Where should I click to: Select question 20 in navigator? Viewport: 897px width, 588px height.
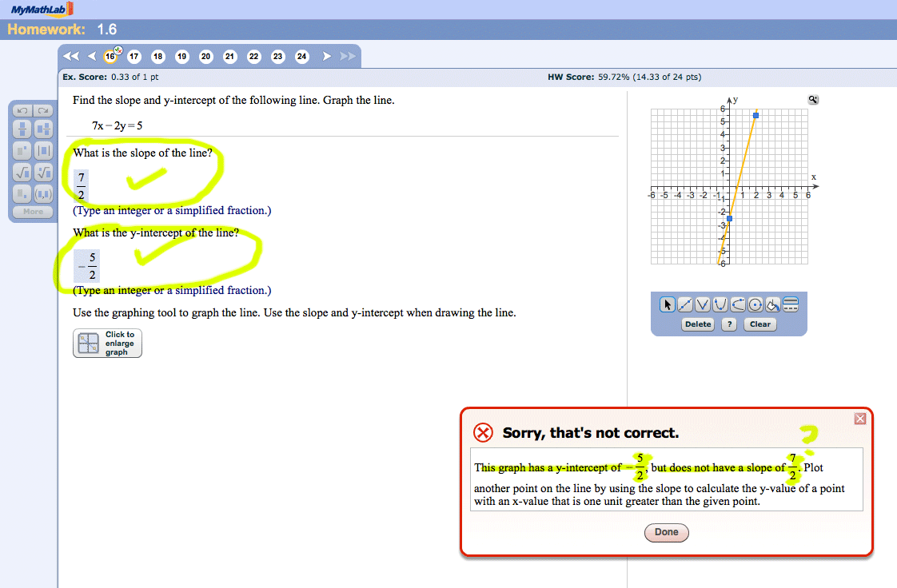(x=206, y=56)
